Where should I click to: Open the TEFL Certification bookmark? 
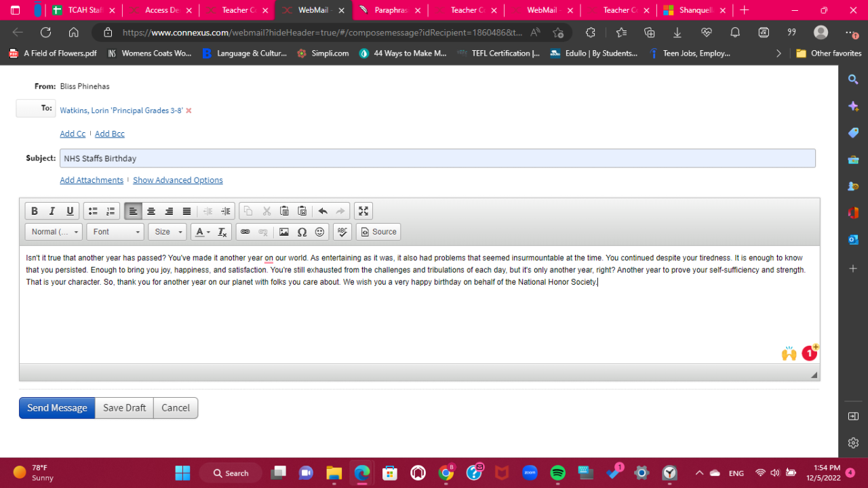pyautogui.click(x=498, y=54)
